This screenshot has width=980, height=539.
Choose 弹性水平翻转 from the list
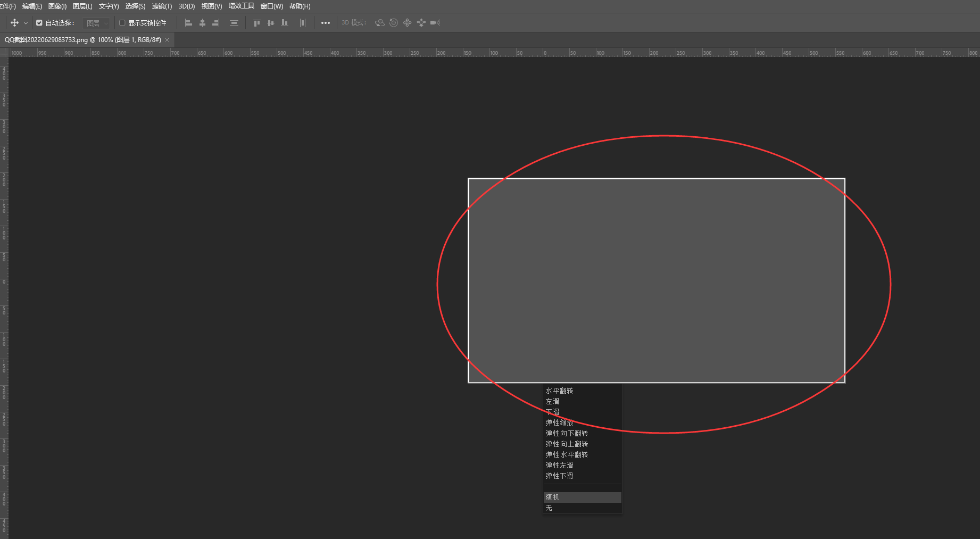click(582, 454)
